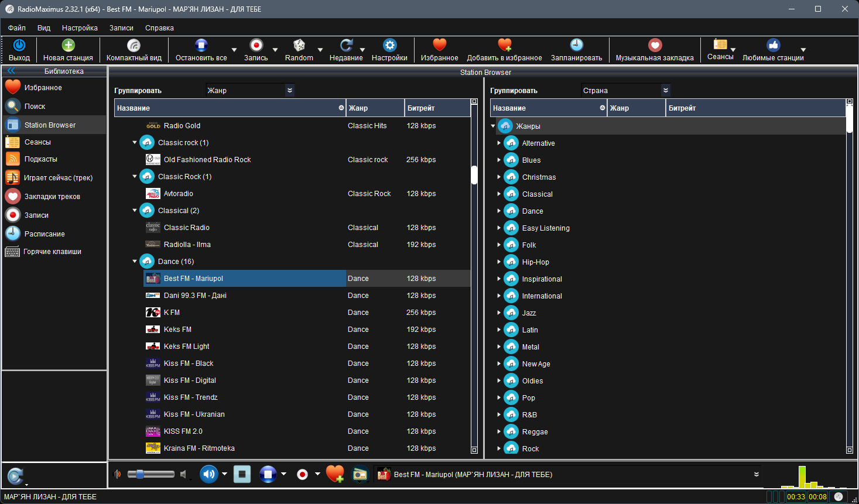Open the Справка menu
This screenshot has width=859, height=504.
click(x=159, y=28)
